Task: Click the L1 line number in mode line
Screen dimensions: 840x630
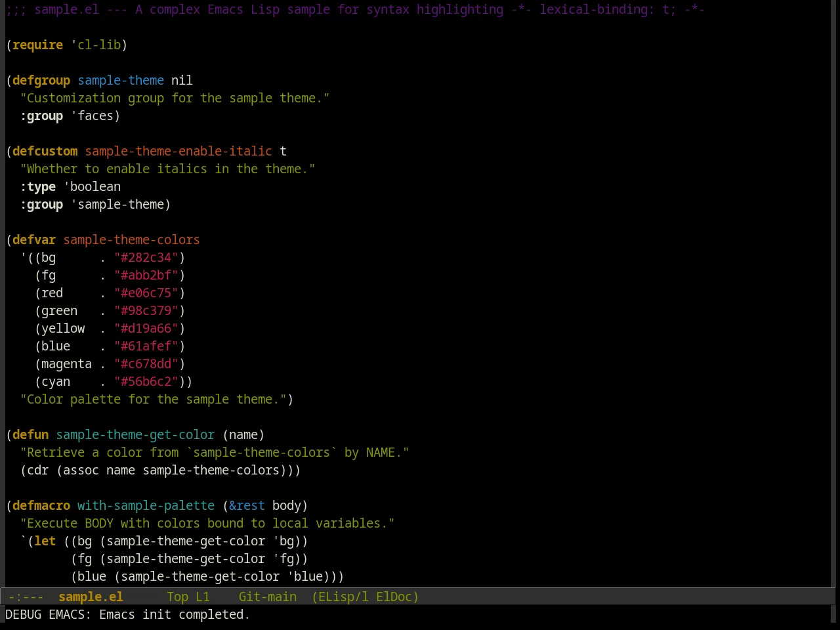Action: (203, 597)
